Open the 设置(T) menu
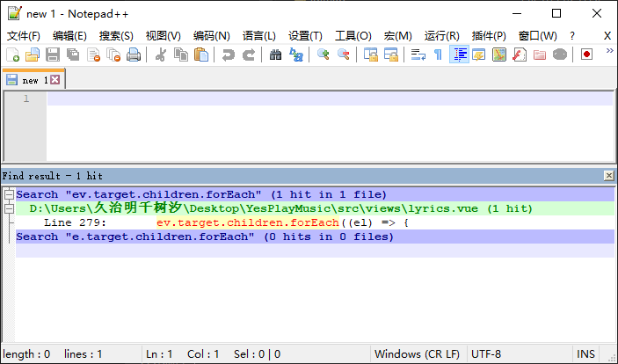The width and height of the screenshot is (618, 364). (x=305, y=36)
